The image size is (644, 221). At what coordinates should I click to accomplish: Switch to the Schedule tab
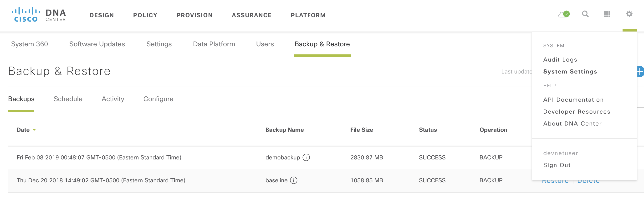click(68, 99)
